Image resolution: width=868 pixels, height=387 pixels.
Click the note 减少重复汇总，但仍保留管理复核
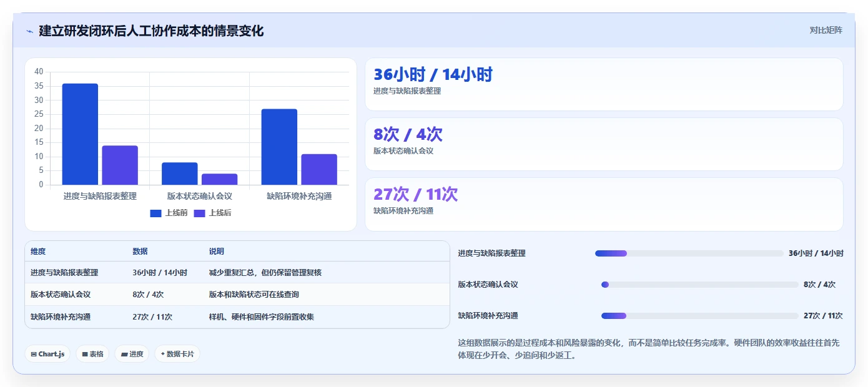click(x=265, y=273)
